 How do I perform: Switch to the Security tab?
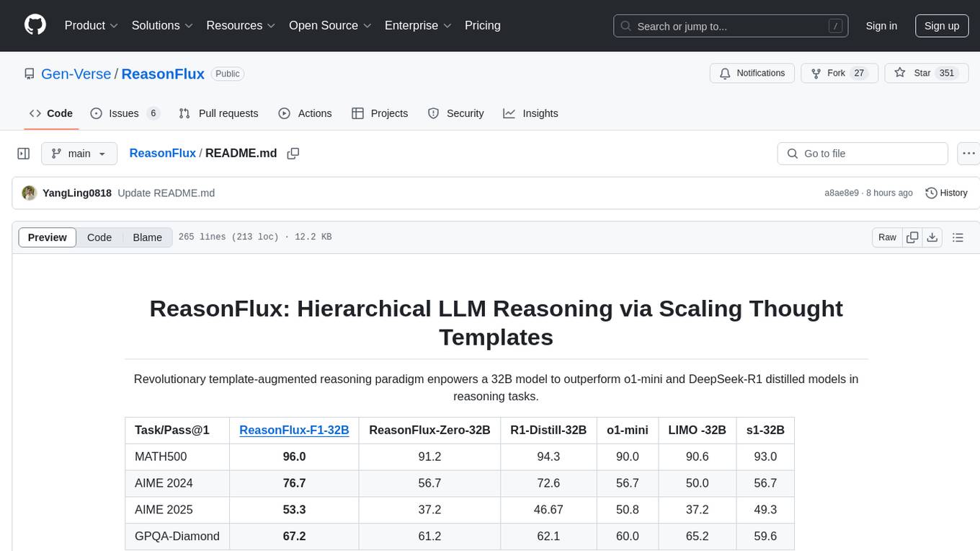[x=455, y=113]
